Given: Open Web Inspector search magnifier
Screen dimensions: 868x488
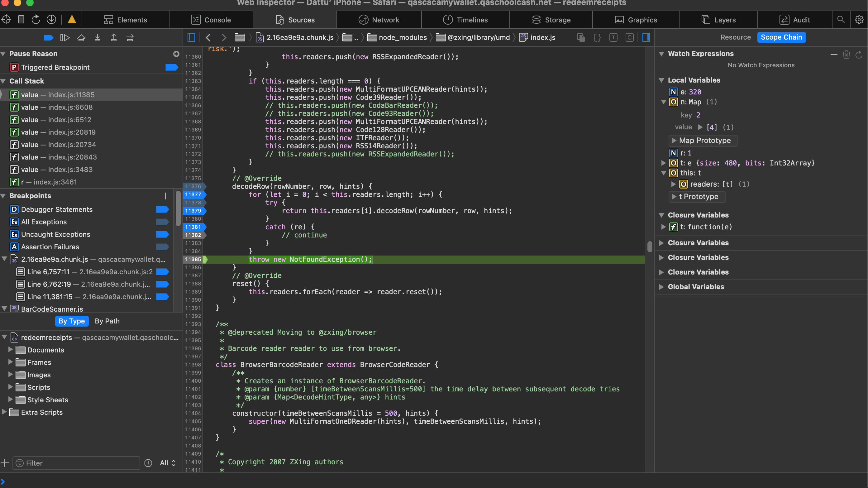Looking at the screenshot, I should (840, 20).
